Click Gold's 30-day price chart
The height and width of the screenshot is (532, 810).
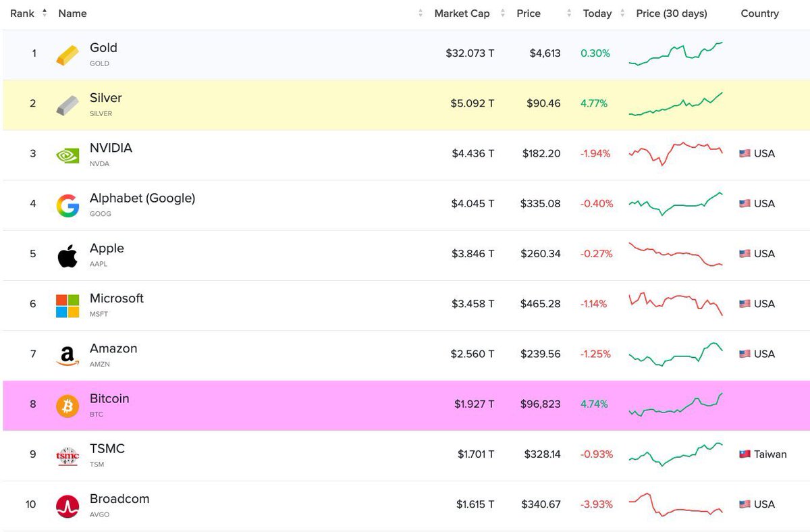click(x=675, y=53)
